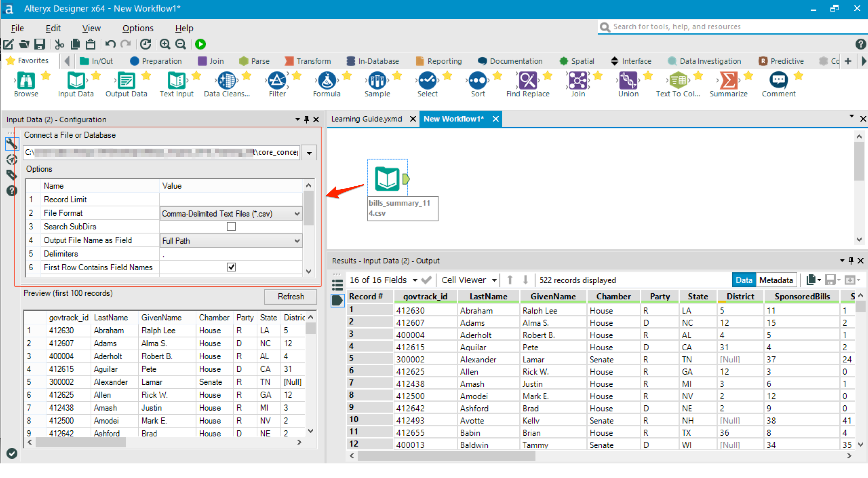Zoom in on the canvas
Image resolution: width=868 pixels, height=478 pixels.
point(165,44)
